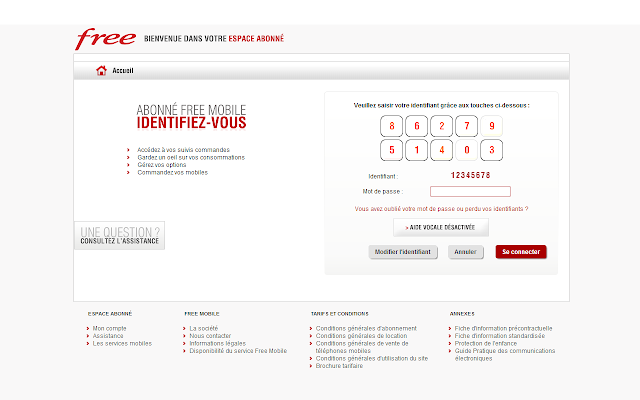Open Protection de l'enfance link
The image size is (640, 400).
(486, 343)
